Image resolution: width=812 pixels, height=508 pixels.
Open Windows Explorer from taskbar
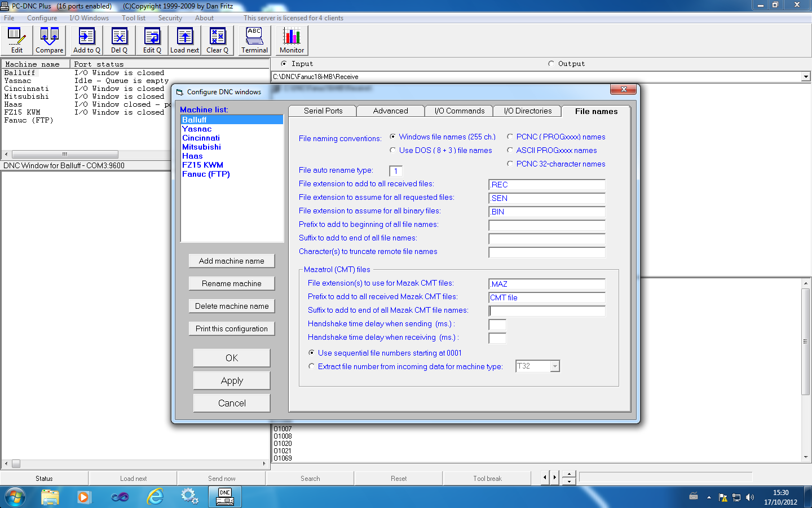(50, 497)
